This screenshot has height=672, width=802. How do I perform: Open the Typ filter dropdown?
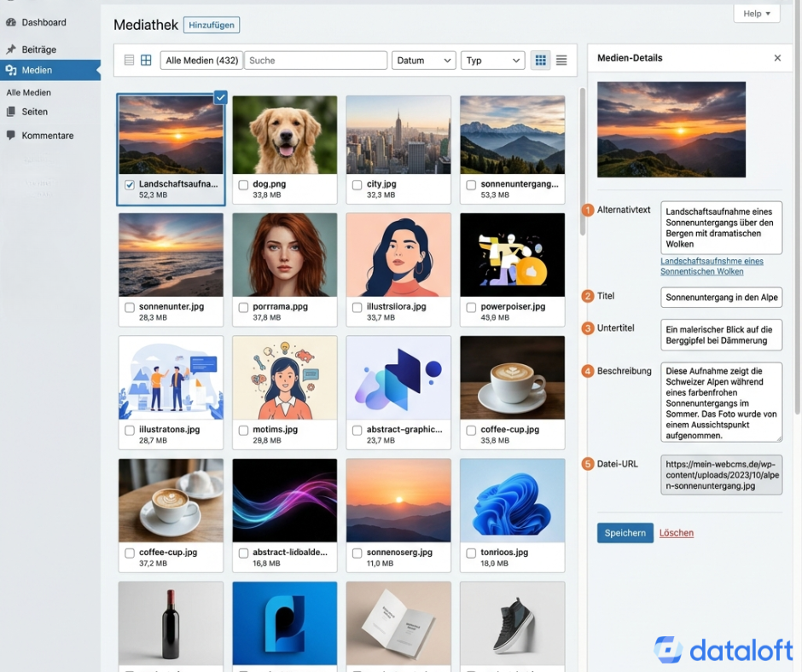[x=492, y=61]
